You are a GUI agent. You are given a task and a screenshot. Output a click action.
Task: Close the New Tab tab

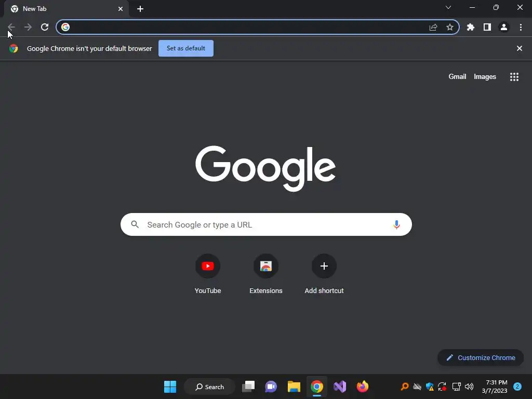coord(121,9)
